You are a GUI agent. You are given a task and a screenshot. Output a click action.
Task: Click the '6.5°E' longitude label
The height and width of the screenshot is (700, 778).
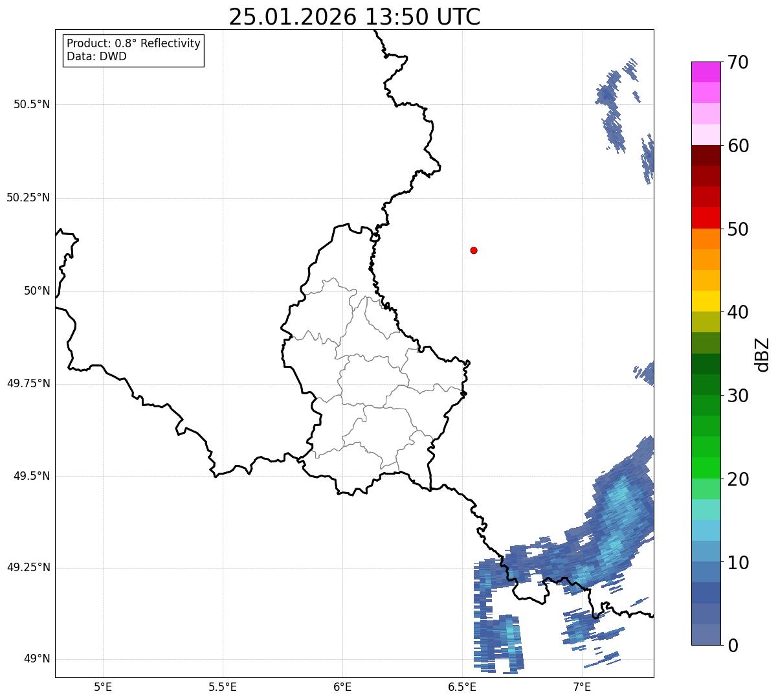462,686
